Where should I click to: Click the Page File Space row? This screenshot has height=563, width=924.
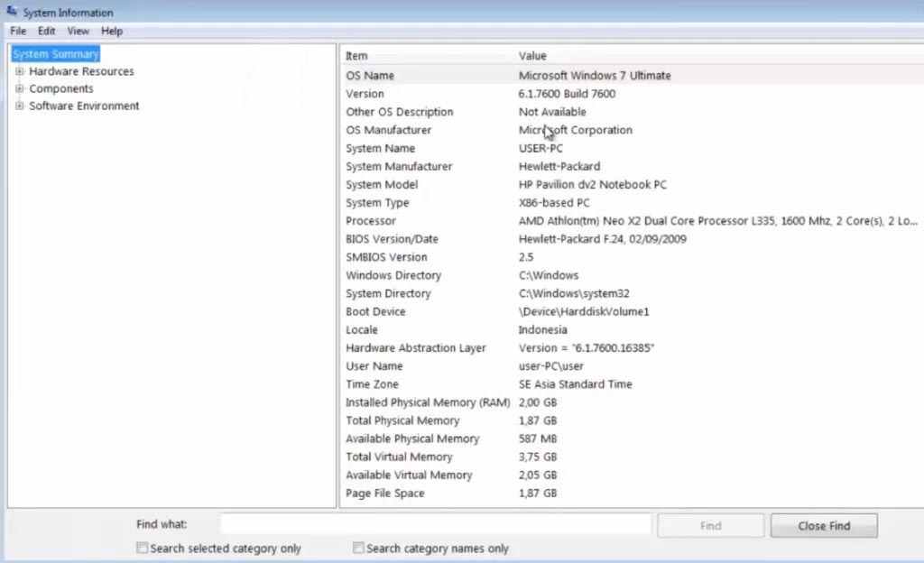click(632, 494)
